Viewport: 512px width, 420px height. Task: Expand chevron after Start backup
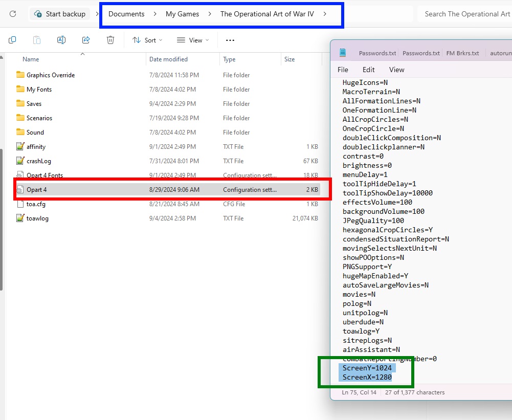tap(97, 14)
